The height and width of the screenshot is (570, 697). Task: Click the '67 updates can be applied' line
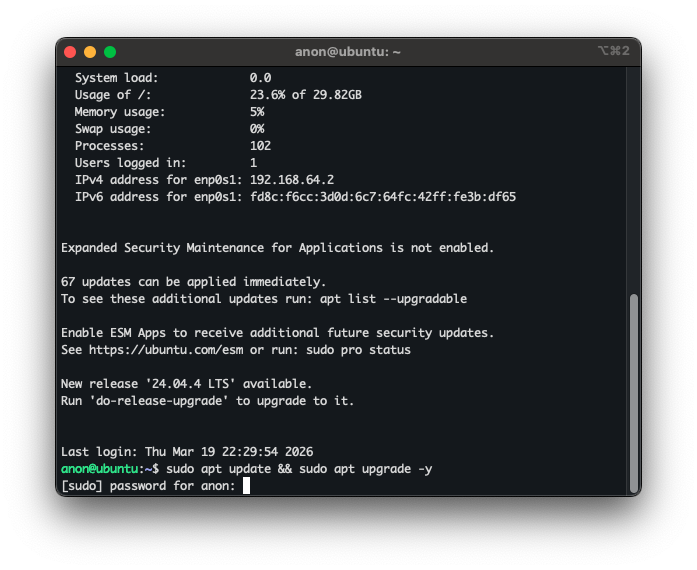click(193, 282)
